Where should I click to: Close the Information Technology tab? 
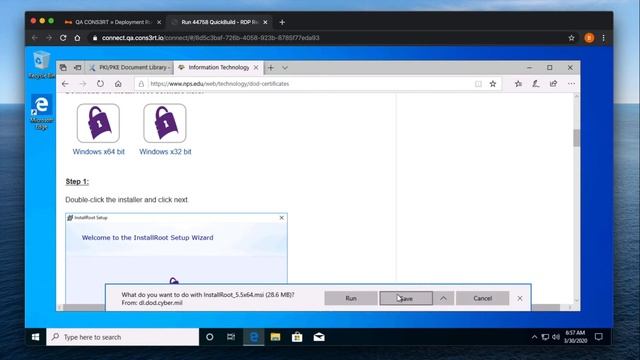256,67
